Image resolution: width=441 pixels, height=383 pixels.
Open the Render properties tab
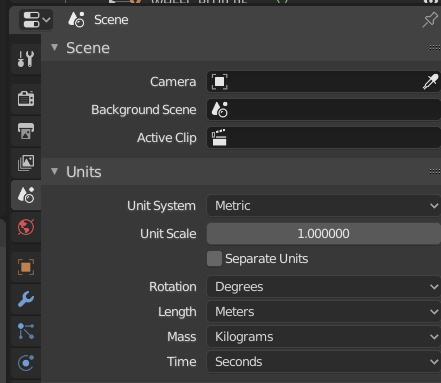(x=26, y=99)
